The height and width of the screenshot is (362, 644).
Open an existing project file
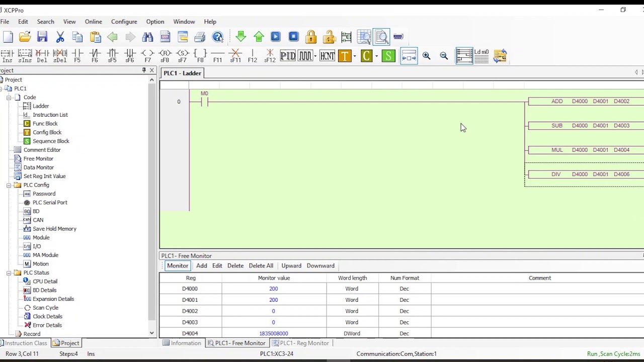tap(25, 37)
